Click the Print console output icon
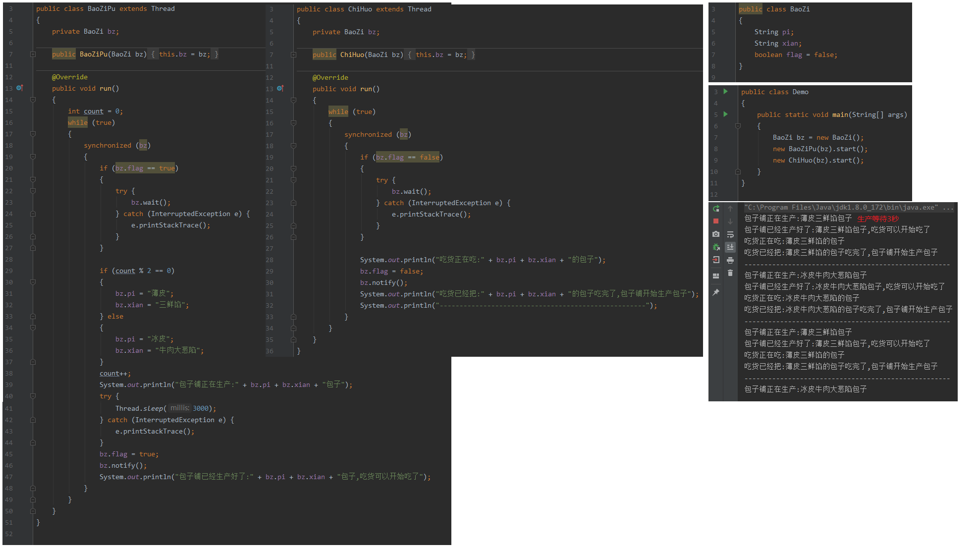Image resolution: width=980 pixels, height=549 pixels. [730, 260]
